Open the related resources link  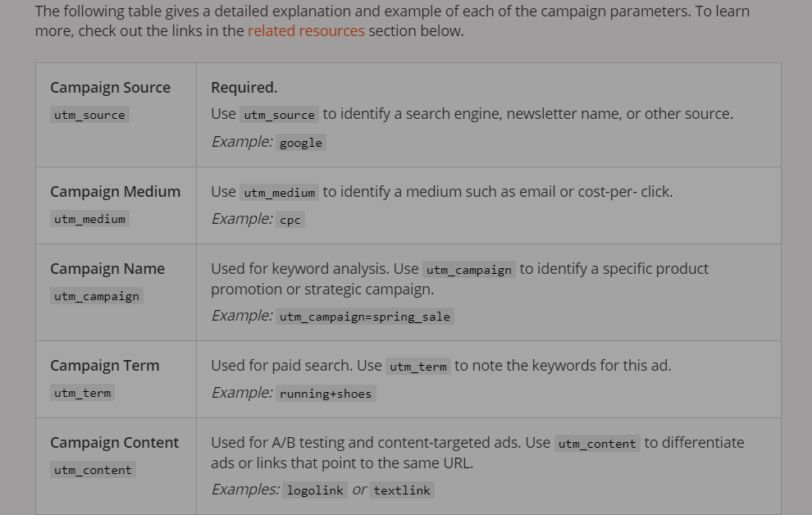(x=306, y=31)
